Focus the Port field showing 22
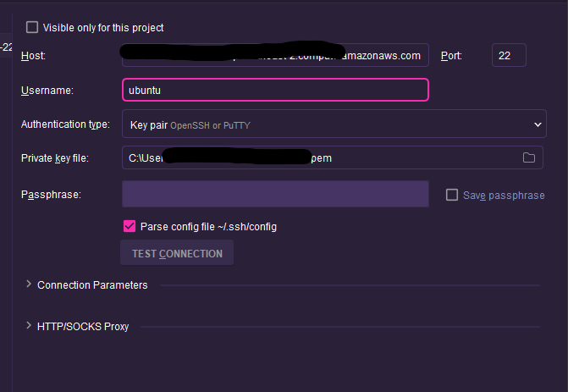568x392 pixels. point(509,55)
